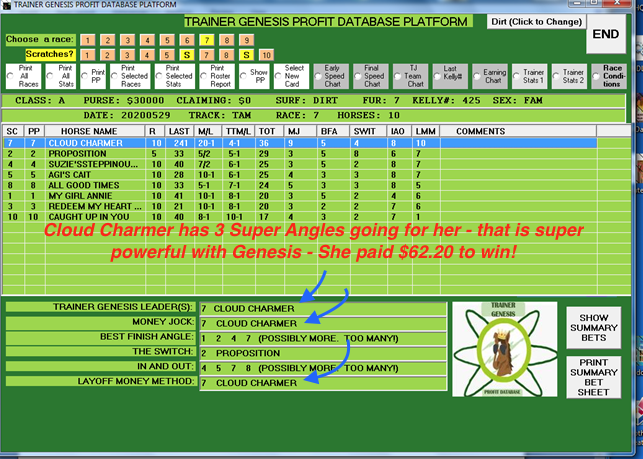Select the REDEEM MY HEART row
This screenshot has width=643, height=459.
click(300, 206)
